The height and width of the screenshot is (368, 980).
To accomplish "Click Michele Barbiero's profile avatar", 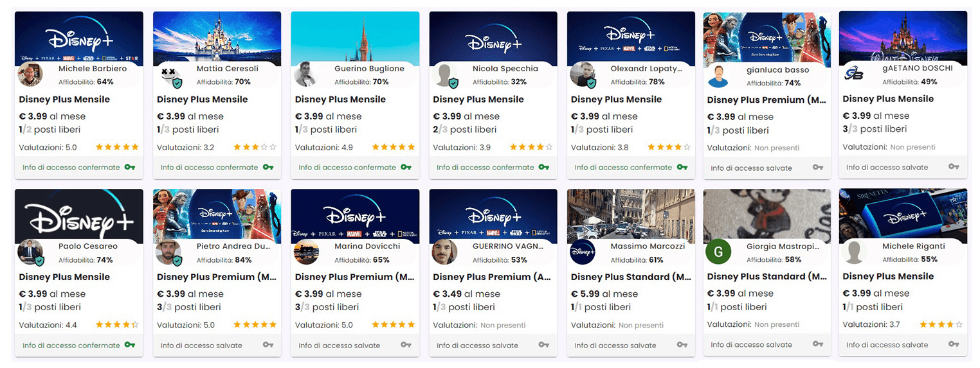I will 30,74.
